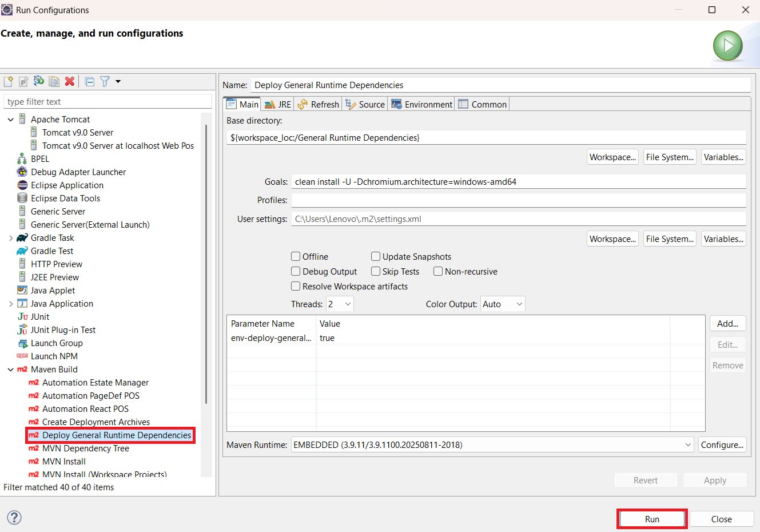Click Configure... Maven runtime button
The image size is (760, 532).
722,444
